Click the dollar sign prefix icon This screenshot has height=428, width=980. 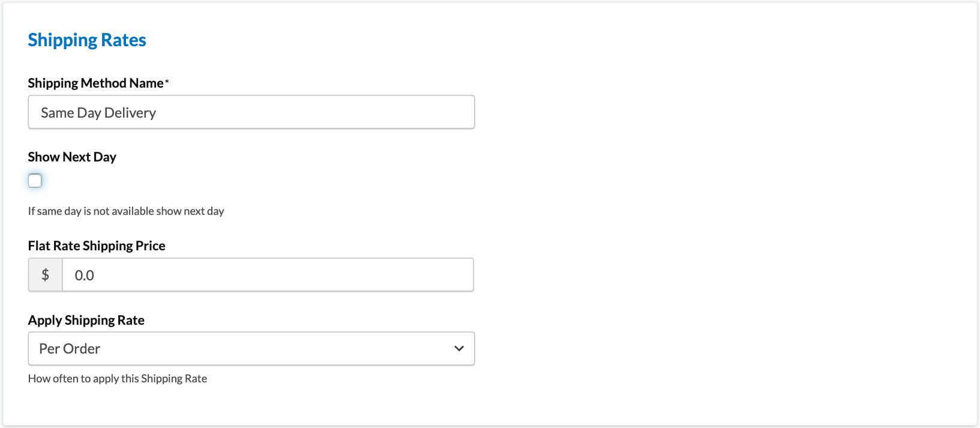45,275
